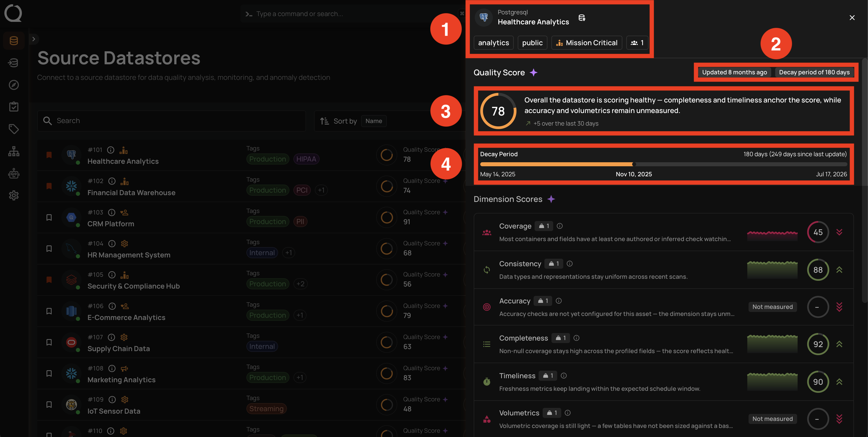
Task: Click the Mission Critical tag button
Action: [586, 43]
